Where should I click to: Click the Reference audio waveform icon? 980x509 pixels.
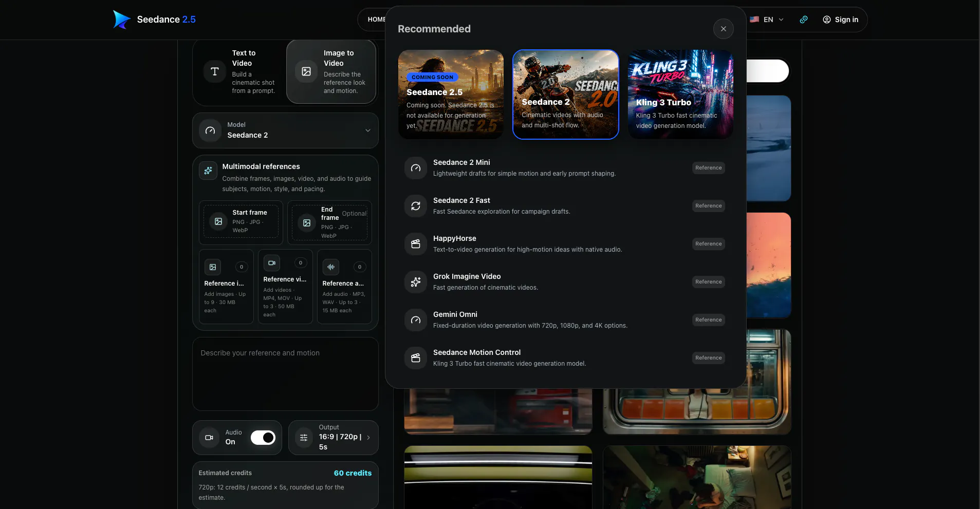[331, 267]
